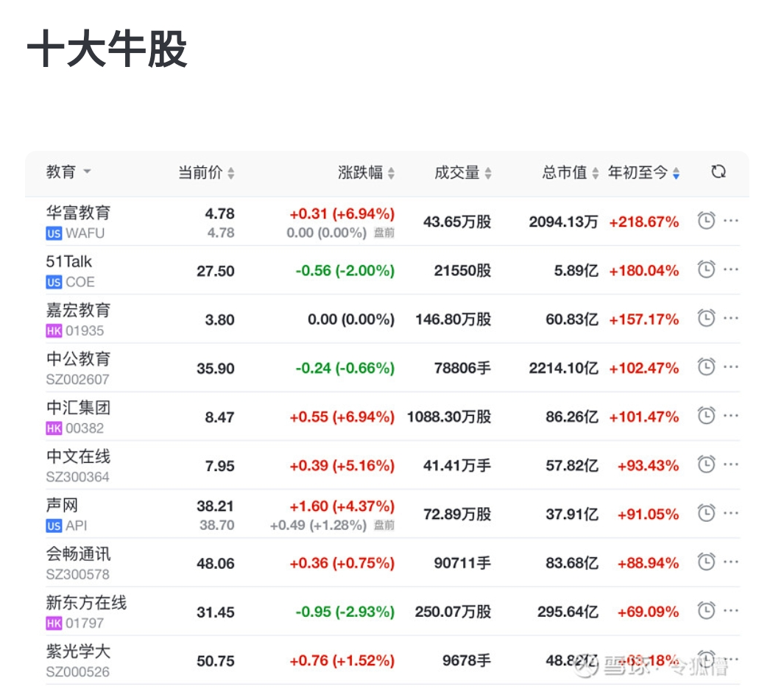Open the 华富教育 stock page

click(x=78, y=213)
